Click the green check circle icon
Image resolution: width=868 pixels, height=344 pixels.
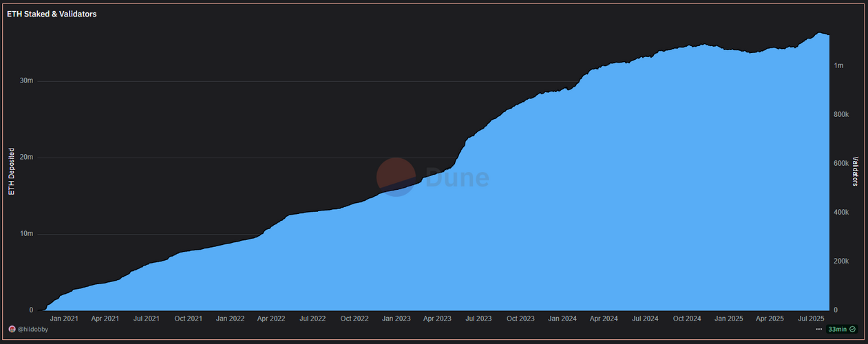pyautogui.click(x=853, y=330)
